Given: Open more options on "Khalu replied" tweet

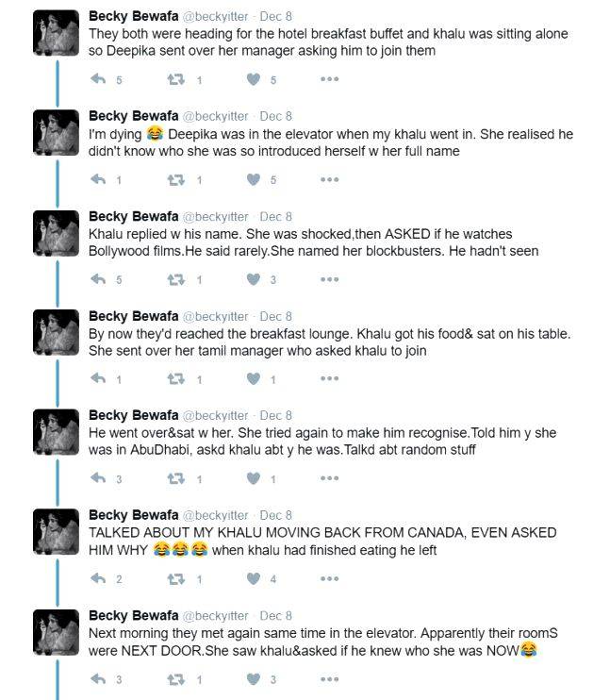Looking at the screenshot, I should (x=329, y=279).
